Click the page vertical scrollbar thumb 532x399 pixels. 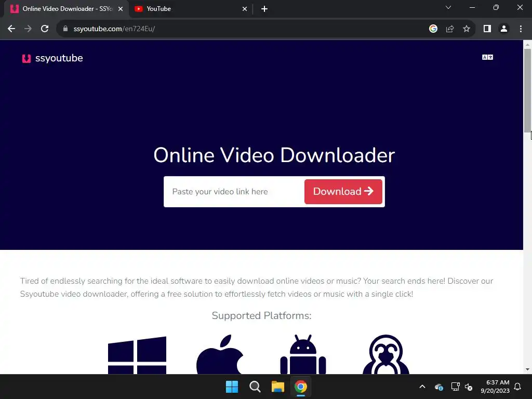tap(528, 90)
